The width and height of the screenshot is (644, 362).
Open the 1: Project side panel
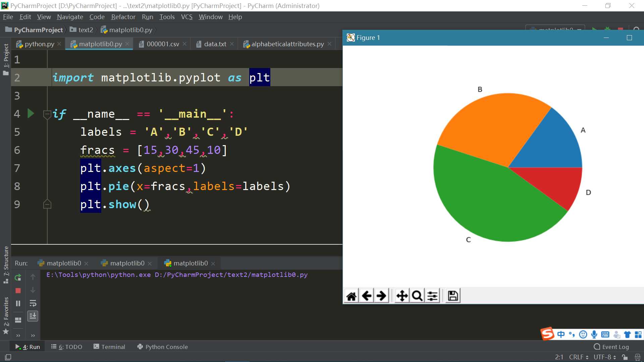pyautogui.click(x=6, y=59)
